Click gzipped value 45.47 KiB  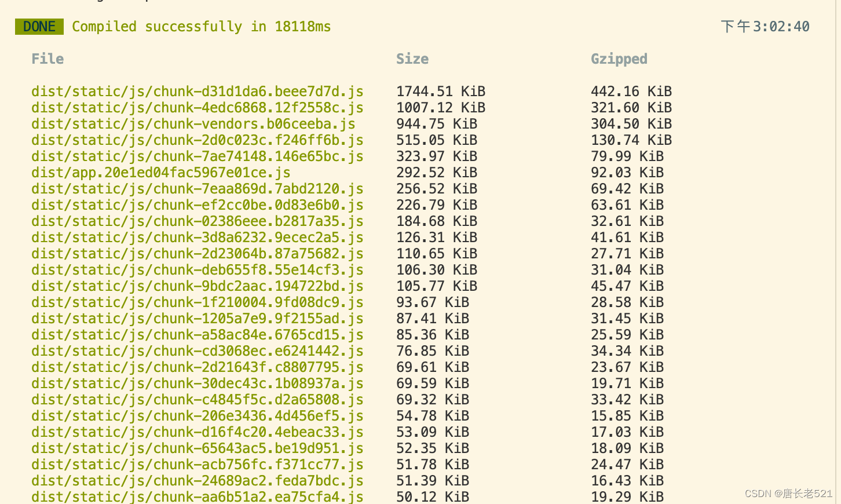pyautogui.click(x=627, y=286)
